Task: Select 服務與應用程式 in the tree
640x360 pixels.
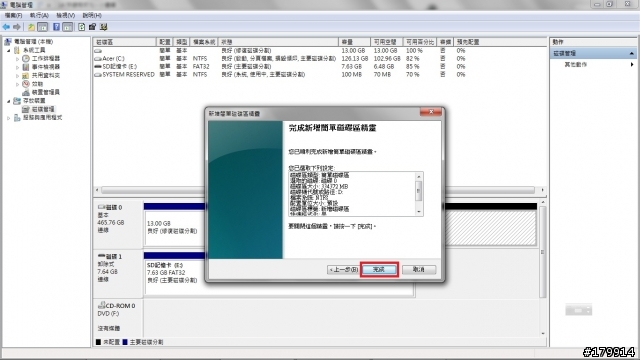Action: [42, 118]
